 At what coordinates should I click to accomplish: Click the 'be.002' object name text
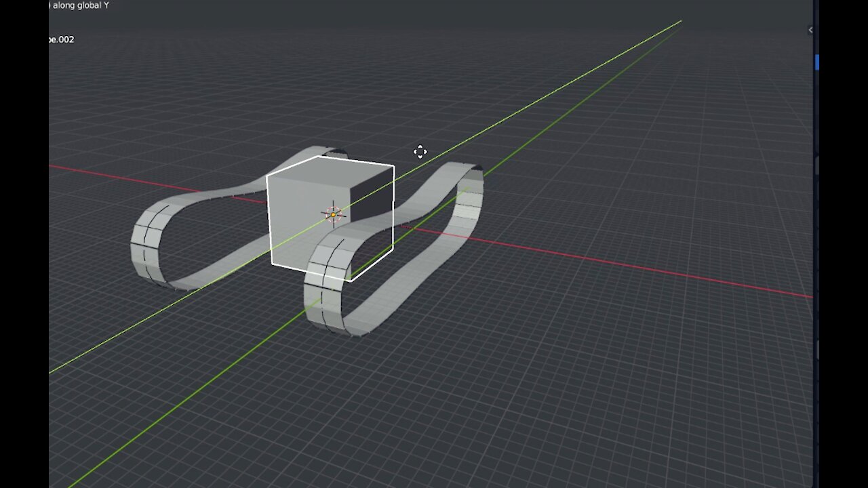[x=61, y=39]
